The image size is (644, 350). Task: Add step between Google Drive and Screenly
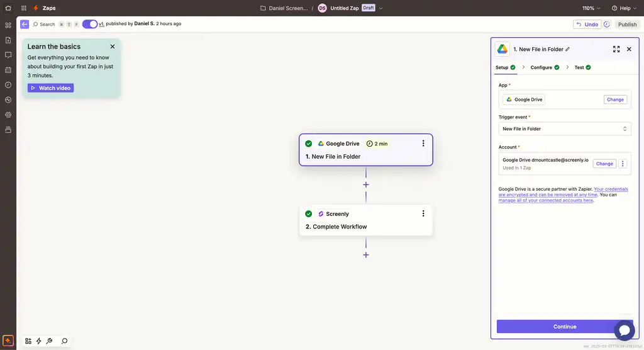[x=366, y=184]
